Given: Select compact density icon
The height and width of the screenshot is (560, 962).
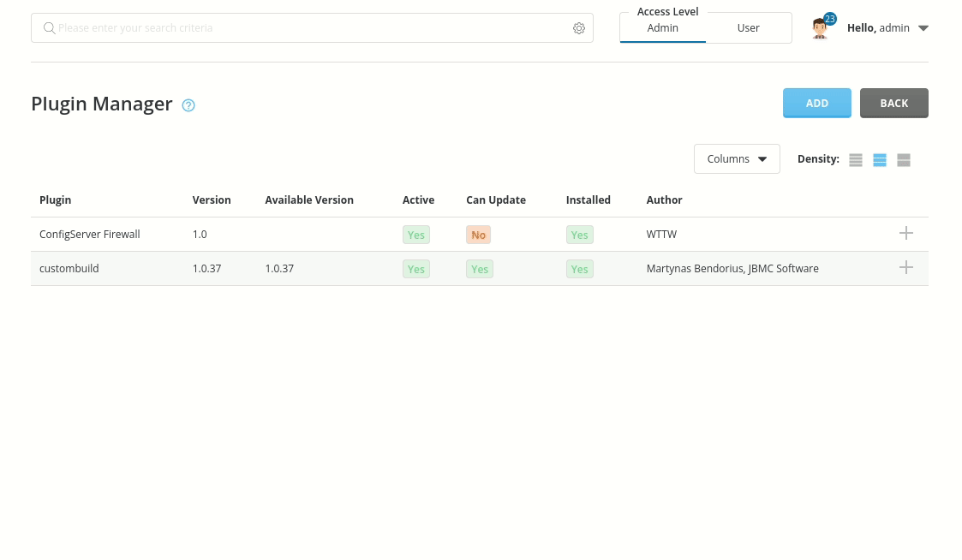Looking at the screenshot, I should click(x=856, y=160).
